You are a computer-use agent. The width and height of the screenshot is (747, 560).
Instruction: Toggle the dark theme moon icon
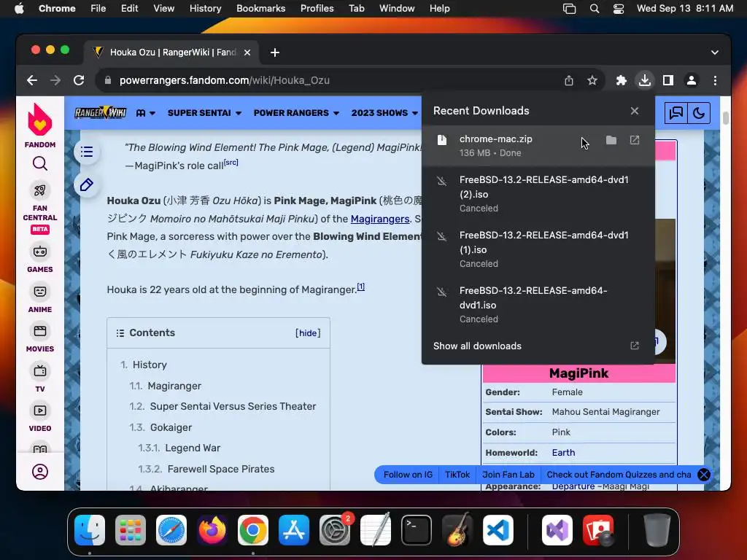699,113
